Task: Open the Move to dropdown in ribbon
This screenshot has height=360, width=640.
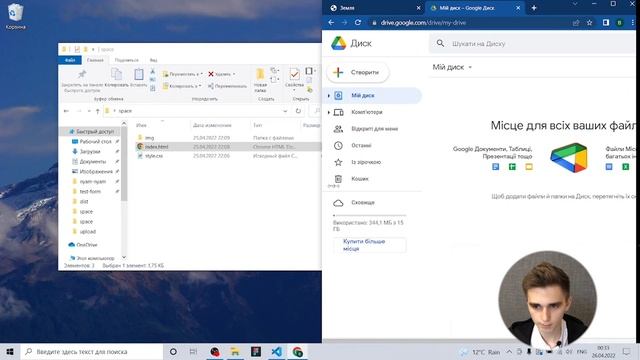Action: pos(182,74)
